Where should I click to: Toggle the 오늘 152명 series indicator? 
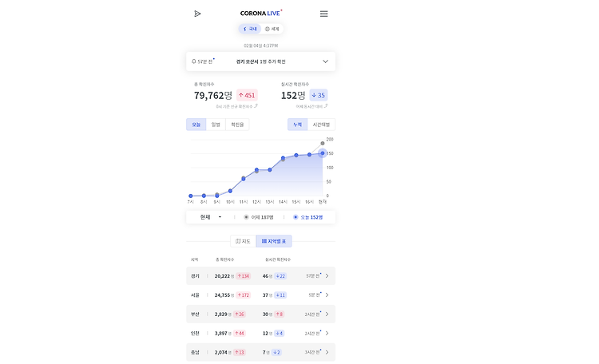(x=308, y=217)
